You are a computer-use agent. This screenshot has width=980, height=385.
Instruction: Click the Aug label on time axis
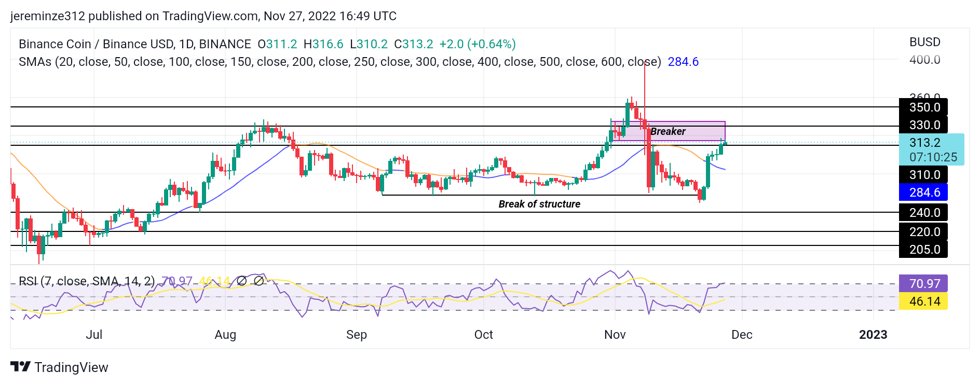[225, 335]
